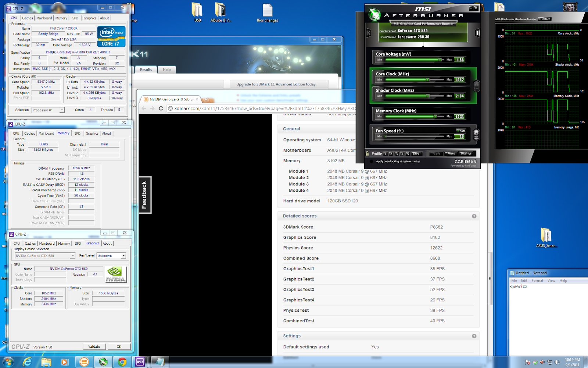Open the Windows Start menu
The width and height of the screenshot is (588, 368).
coord(8,362)
